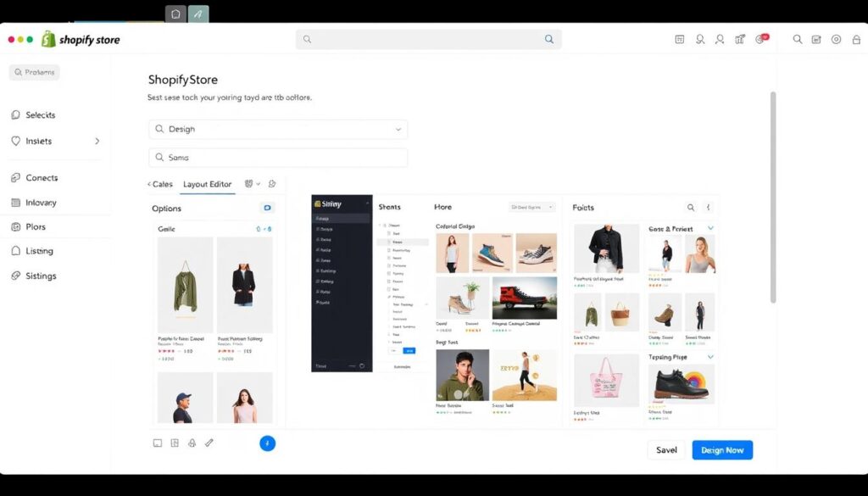Click the vertical scrollbar on the right

[x=772, y=195]
